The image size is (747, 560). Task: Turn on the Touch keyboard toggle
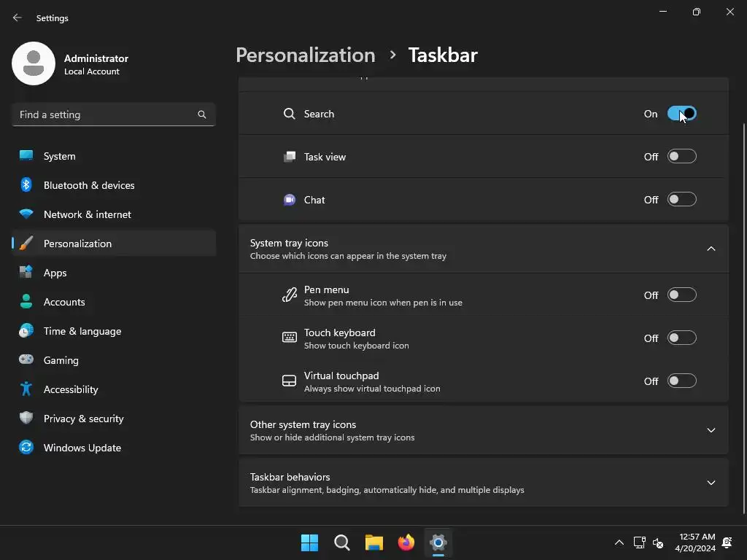(x=682, y=338)
